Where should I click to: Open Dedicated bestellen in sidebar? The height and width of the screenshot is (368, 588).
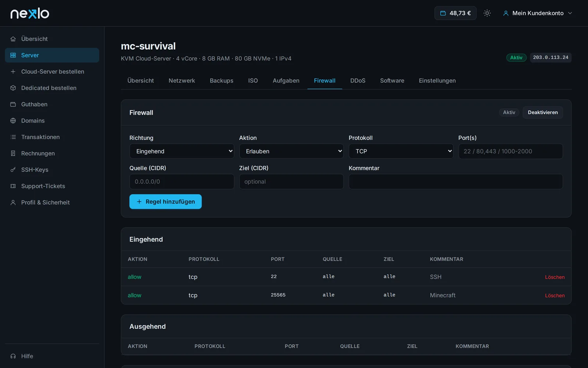point(52,88)
